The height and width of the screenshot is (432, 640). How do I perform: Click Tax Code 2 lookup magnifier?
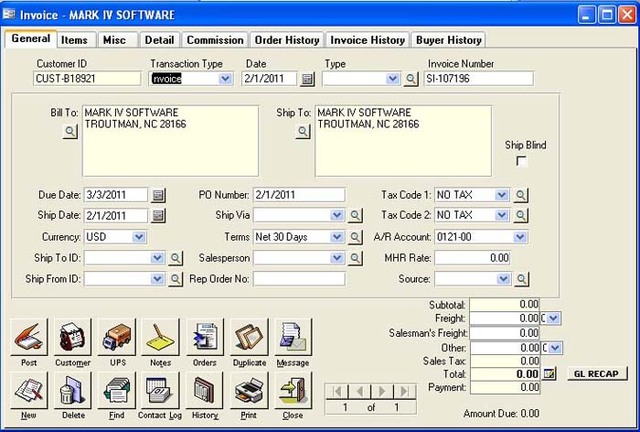coord(521,216)
